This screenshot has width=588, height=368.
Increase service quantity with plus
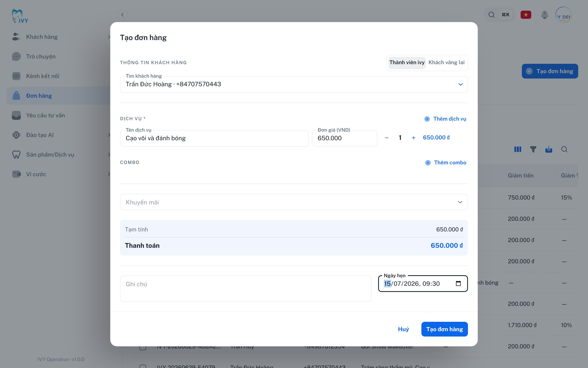414,138
